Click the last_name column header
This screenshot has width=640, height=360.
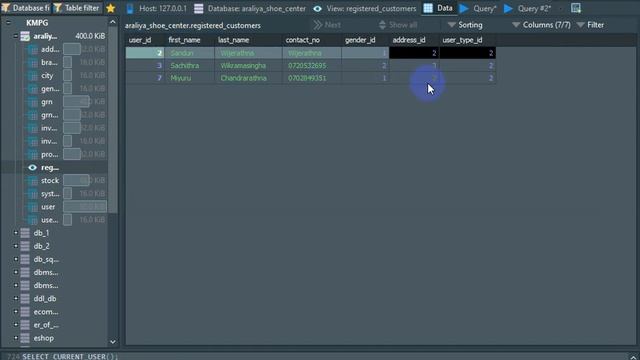coord(248,40)
